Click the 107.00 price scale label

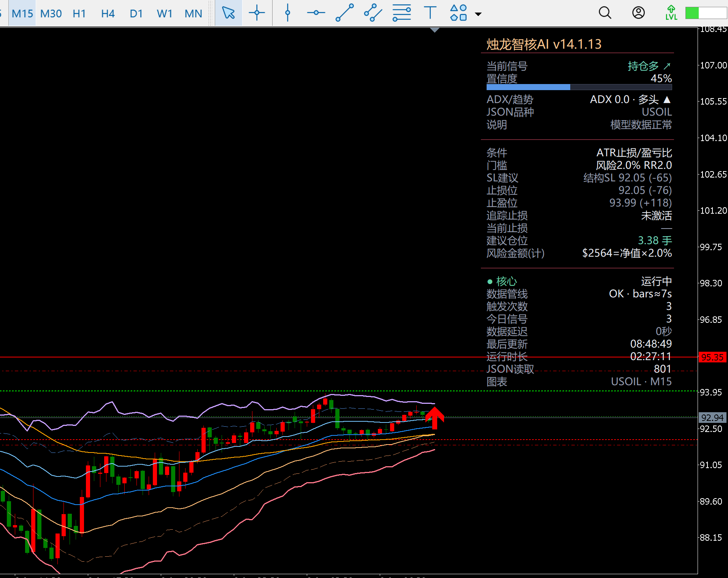(x=714, y=65)
